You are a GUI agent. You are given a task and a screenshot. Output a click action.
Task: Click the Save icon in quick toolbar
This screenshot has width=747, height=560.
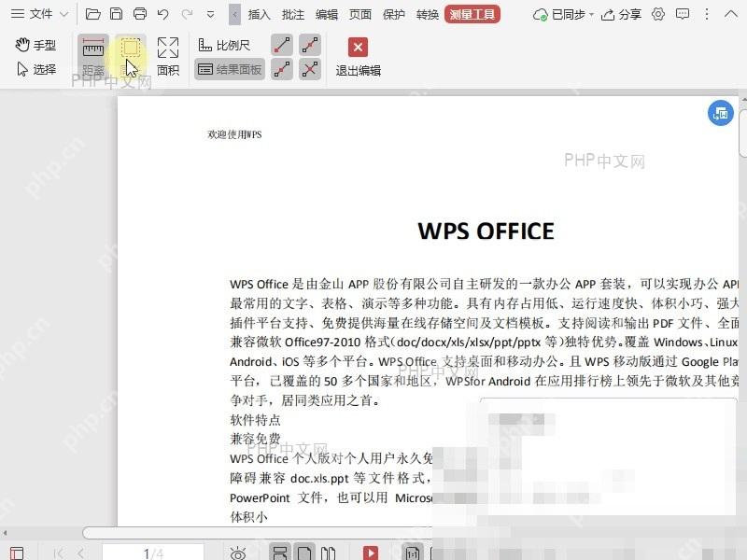click(x=116, y=14)
